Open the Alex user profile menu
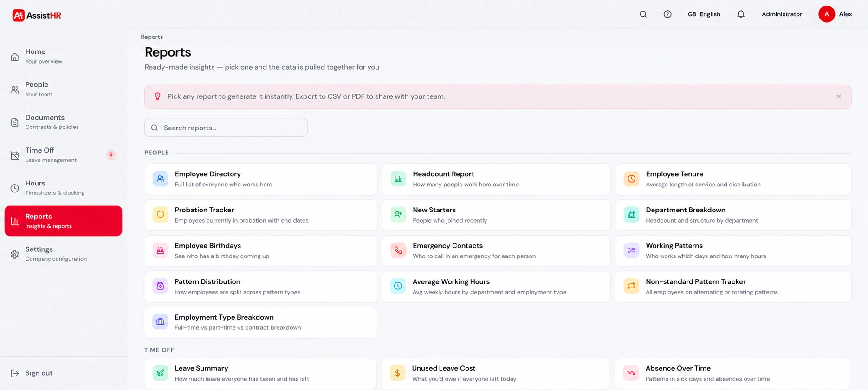Image resolution: width=868 pixels, height=390 pixels. tap(836, 14)
